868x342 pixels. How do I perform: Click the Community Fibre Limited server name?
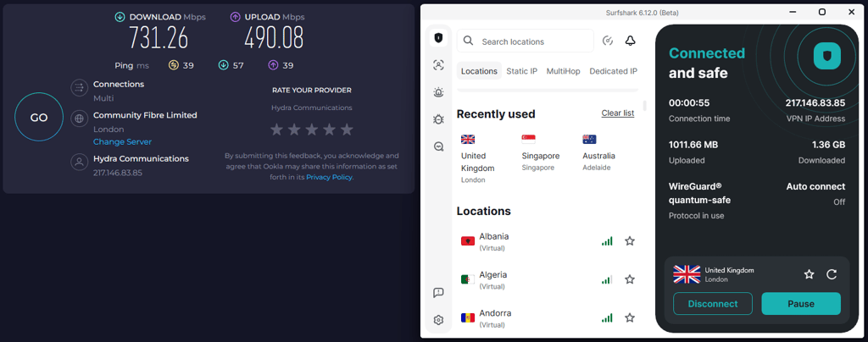pyautogui.click(x=145, y=115)
